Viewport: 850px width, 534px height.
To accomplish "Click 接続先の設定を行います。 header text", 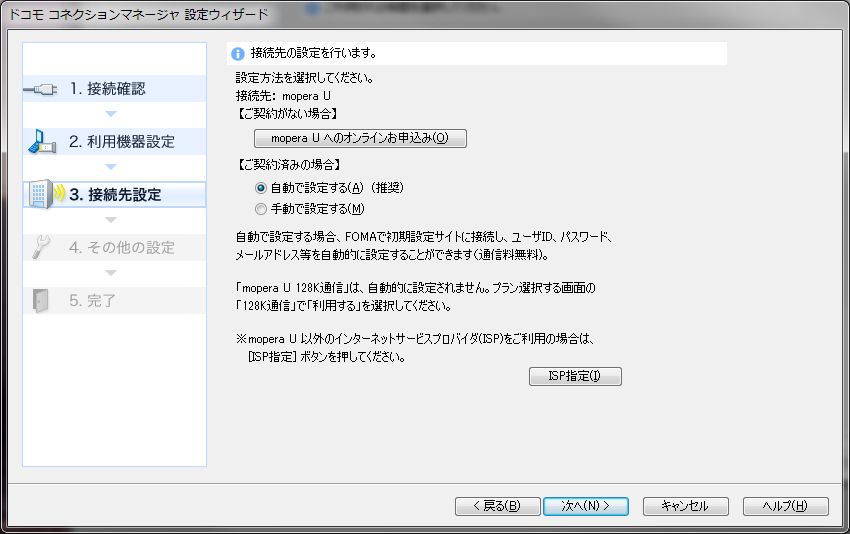I will point(313,53).
